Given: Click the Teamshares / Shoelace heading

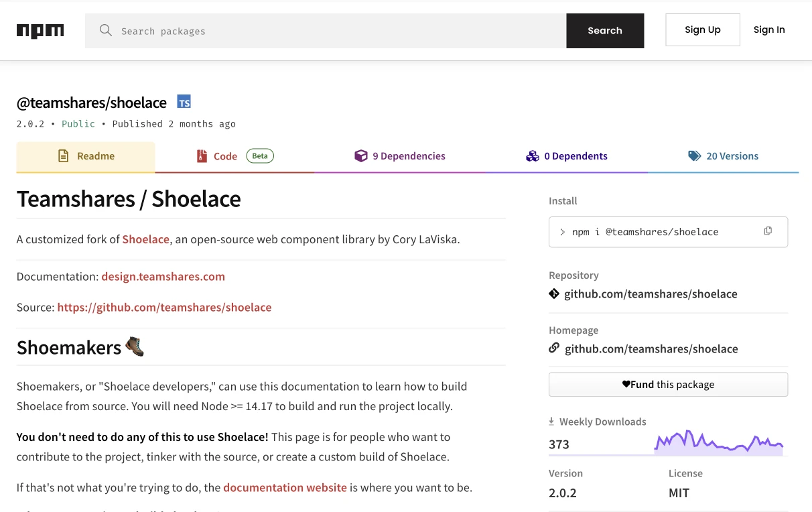Looking at the screenshot, I should pos(129,199).
